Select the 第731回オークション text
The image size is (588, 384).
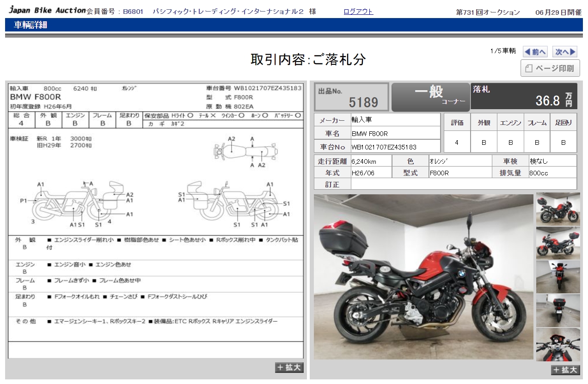tap(488, 12)
